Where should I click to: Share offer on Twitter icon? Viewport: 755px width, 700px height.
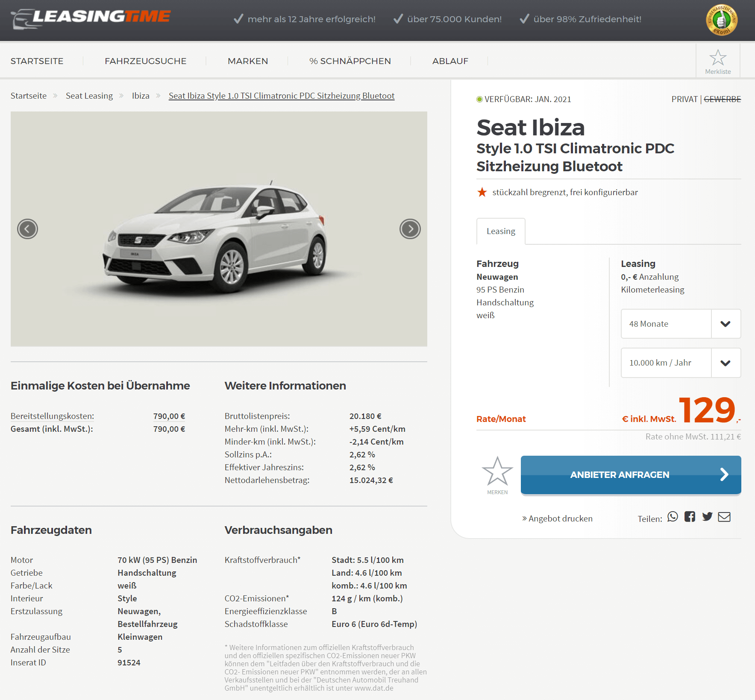(x=707, y=517)
